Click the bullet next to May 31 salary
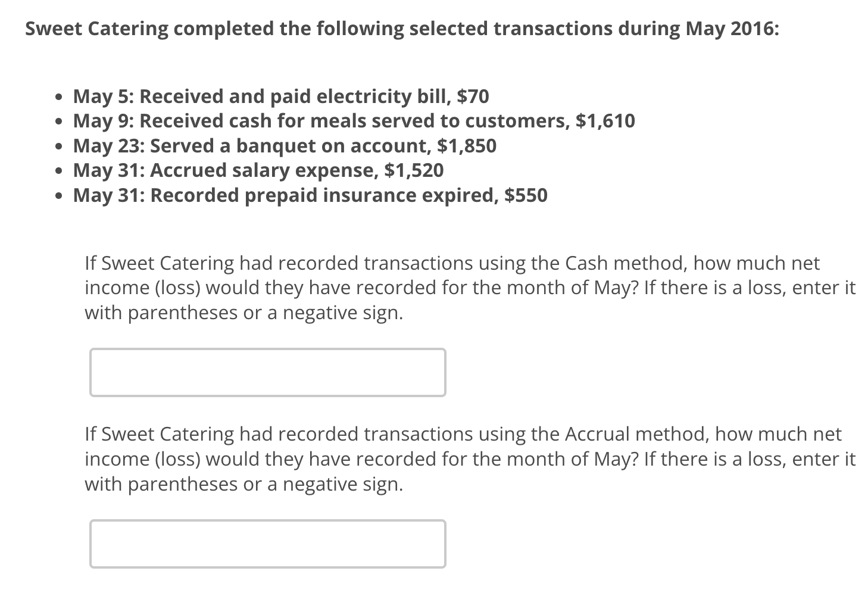Screen dimensions: 868x599 pos(58,171)
